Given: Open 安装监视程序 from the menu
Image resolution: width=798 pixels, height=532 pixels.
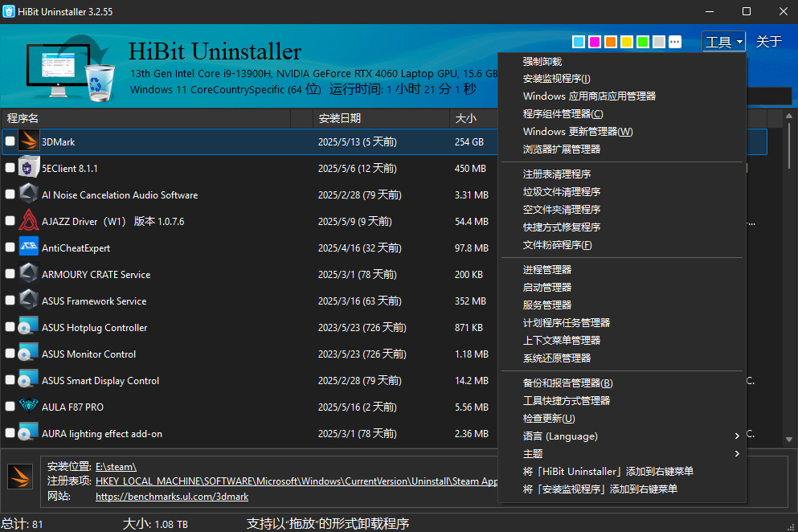Looking at the screenshot, I should pyautogui.click(x=621, y=79).
